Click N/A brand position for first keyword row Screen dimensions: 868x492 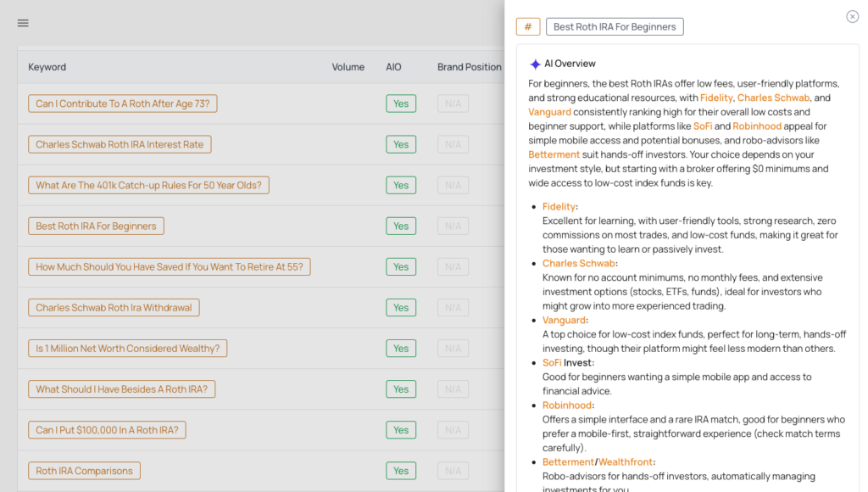click(453, 103)
